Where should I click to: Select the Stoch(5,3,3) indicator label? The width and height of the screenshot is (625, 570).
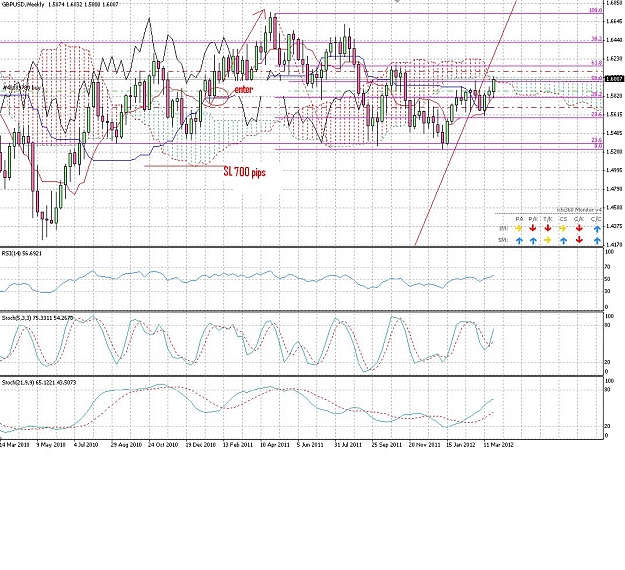coord(37,318)
